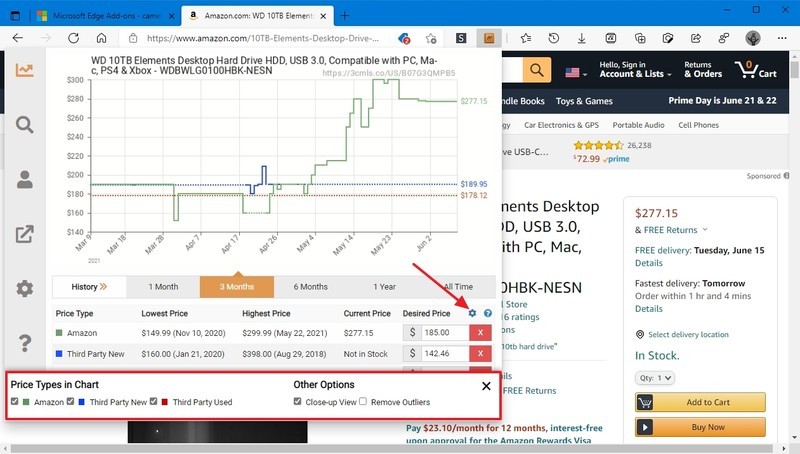
Task: Click the Amazon desired price input field
Action: tap(445, 333)
